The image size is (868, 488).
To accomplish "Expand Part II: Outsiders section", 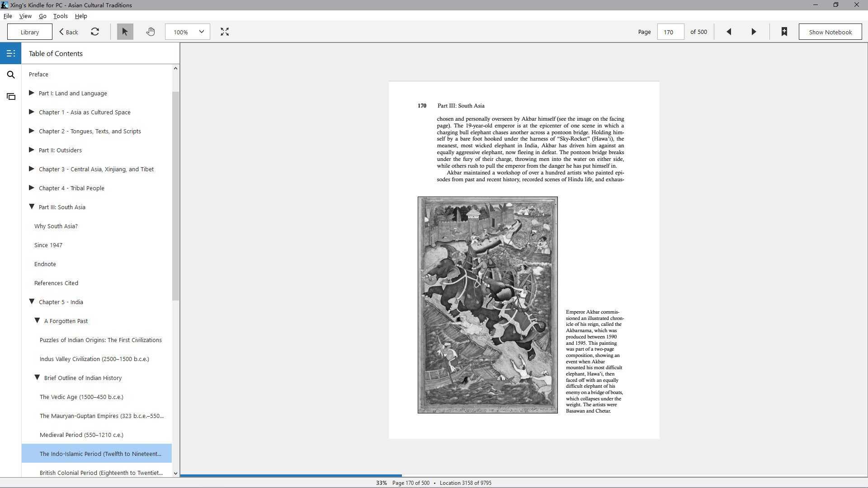I will click(x=32, y=150).
